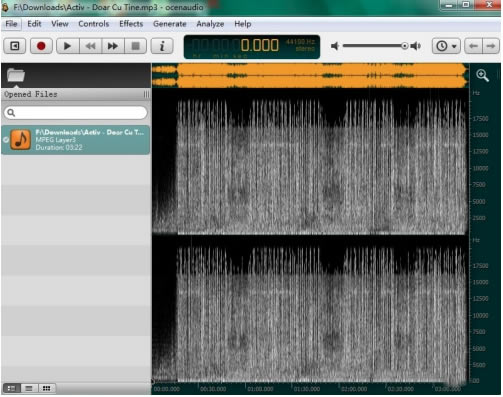The width and height of the screenshot is (503, 397).
Task: Click the ocenaudio app icon in title bar
Action: (x=5, y=7)
